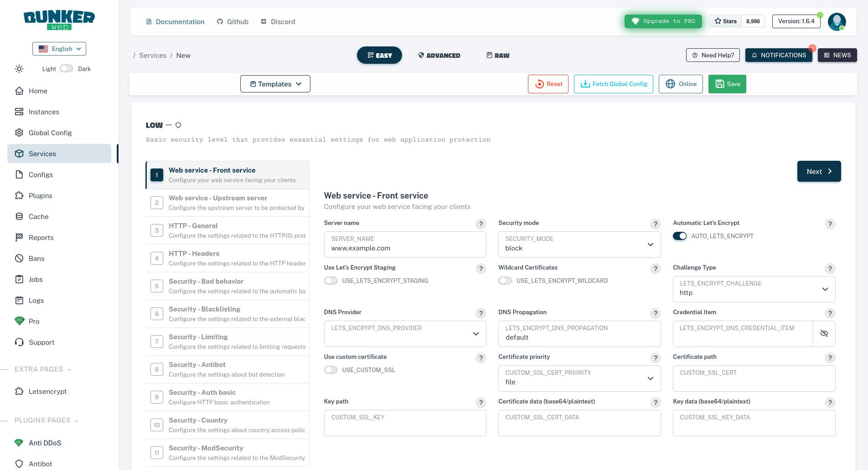
Task: Turn on the USE_CUSTOM_SSL toggle
Action: point(331,370)
